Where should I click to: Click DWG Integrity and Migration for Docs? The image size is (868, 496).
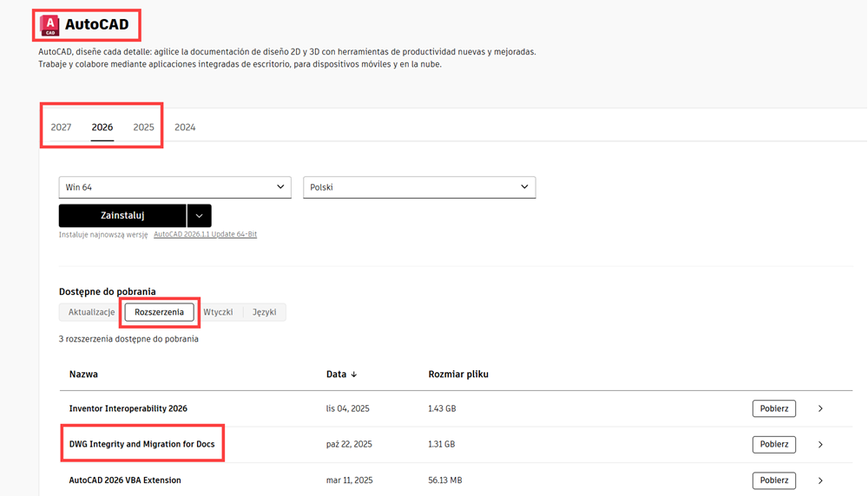click(x=141, y=444)
